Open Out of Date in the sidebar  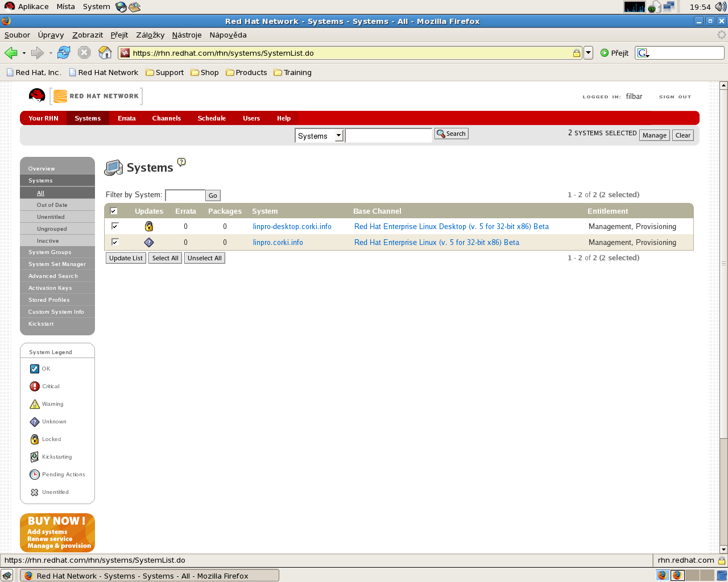point(52,205)
